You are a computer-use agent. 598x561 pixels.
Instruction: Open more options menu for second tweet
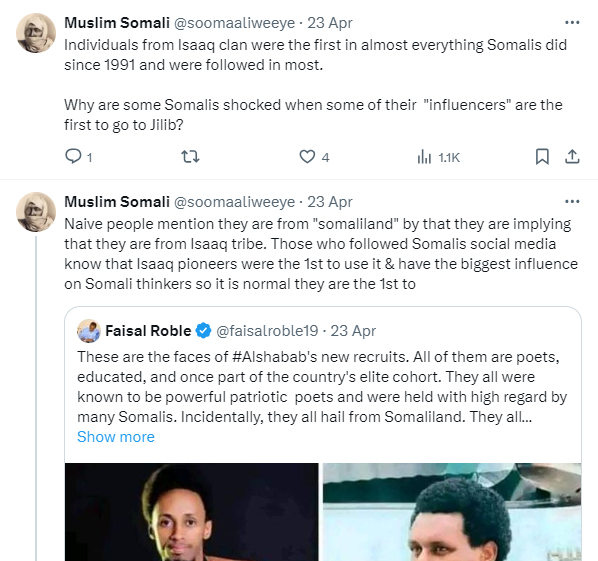572,201
